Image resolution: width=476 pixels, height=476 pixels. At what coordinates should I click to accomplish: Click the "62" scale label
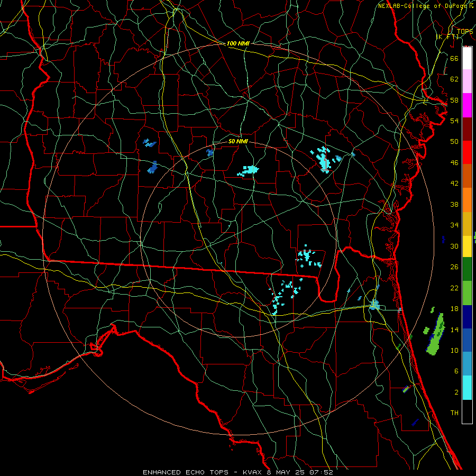click(454, 79)
